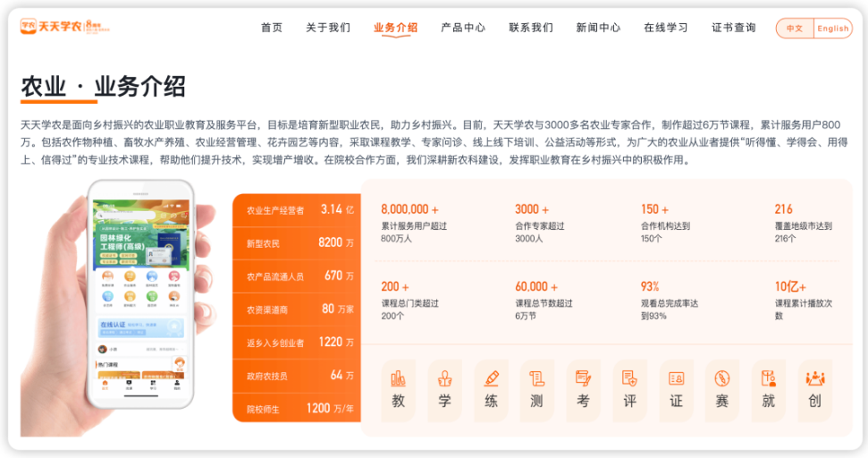Select the 考 exam icon tile

[584, 390]
